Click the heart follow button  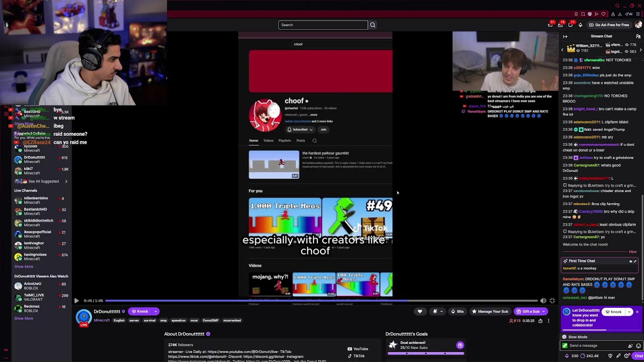pos(420,312)
